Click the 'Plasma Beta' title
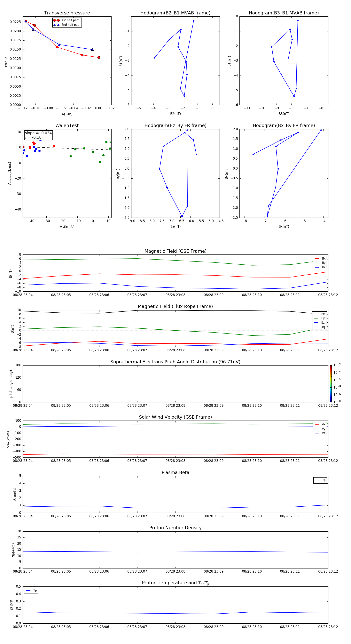The width and height of the screenshot is (351, 644). [x=175, y=473]
